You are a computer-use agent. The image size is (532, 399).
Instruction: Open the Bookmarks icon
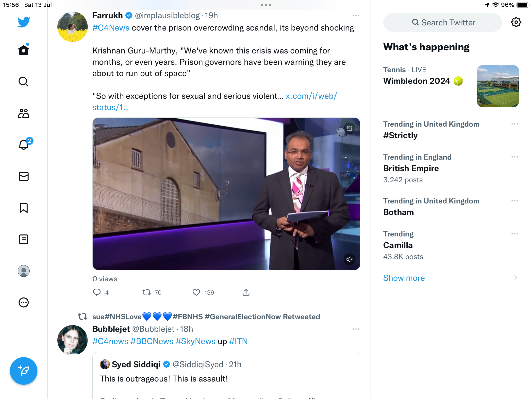coord(24,208)
